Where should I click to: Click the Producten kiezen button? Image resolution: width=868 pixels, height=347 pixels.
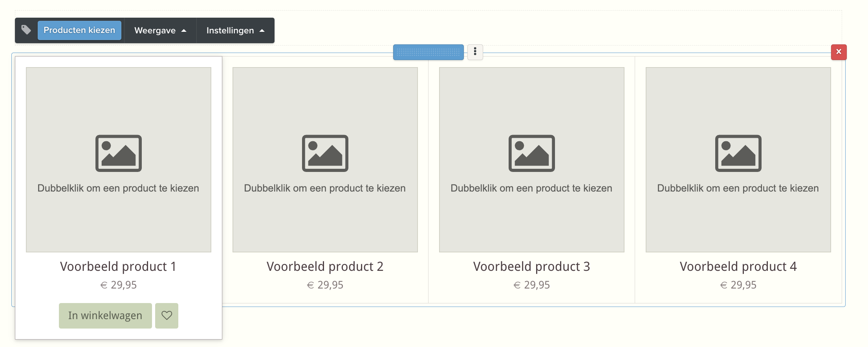[x=79, y=30]
